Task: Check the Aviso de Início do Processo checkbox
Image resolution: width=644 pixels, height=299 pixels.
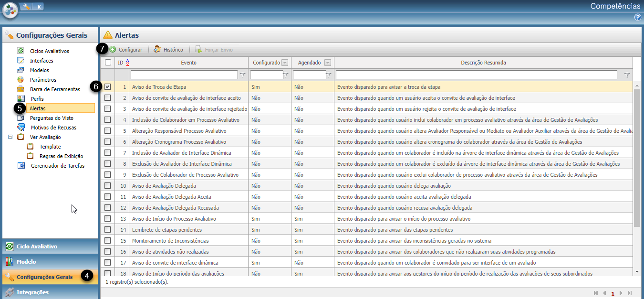Action: [x=108, y=218]
